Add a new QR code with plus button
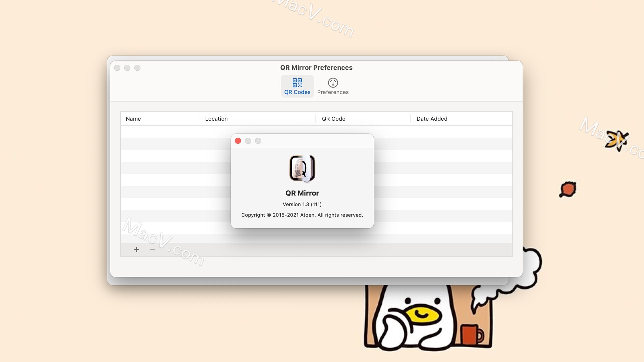644x362 pixels. tap(137, 250)
